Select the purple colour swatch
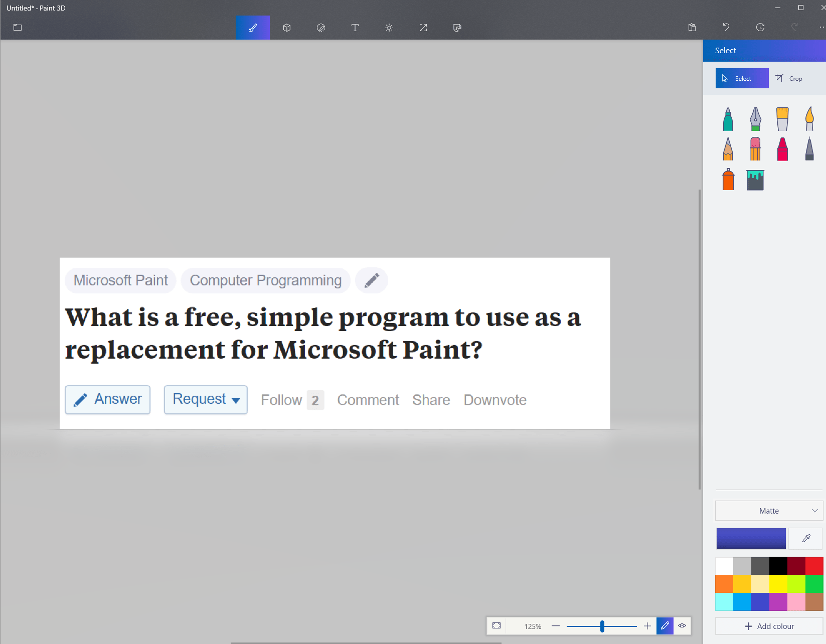The image size is (826, 644). pyautogui.click(x=778, y=602)
